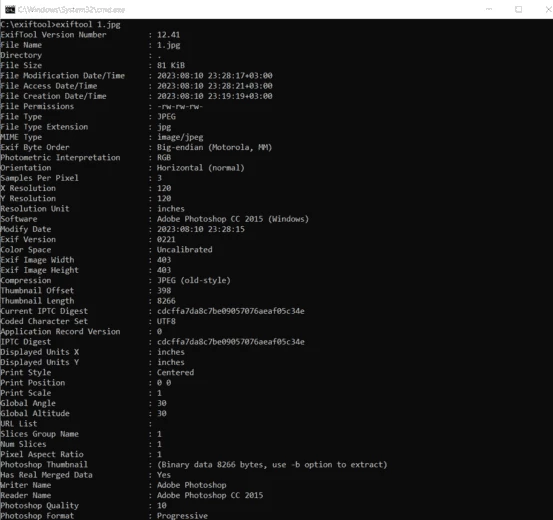Click the Global Altitude value 30
The image size is (553, 520).
[x=162, y=413]
